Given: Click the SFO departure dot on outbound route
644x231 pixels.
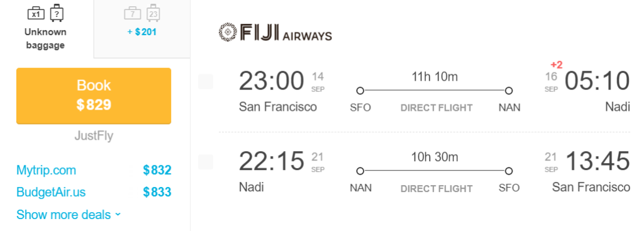Looking at the screenshot, I should 360,91.
